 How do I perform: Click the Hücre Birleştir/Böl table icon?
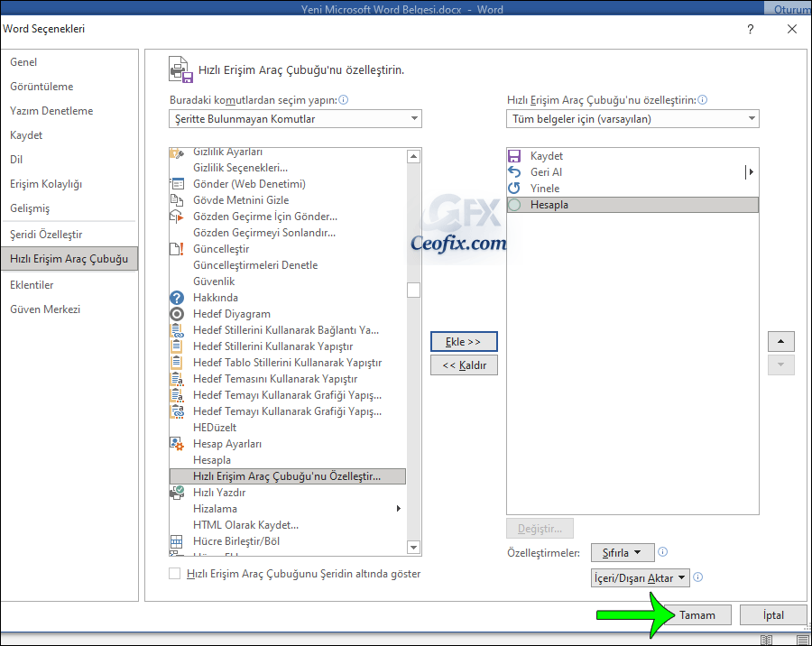coord(177,541)
